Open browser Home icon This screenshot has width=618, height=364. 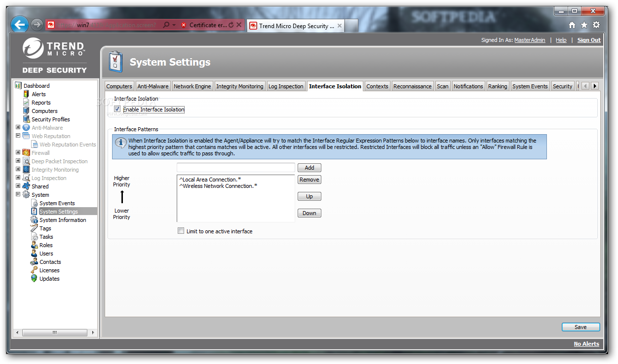pos(572,25)
